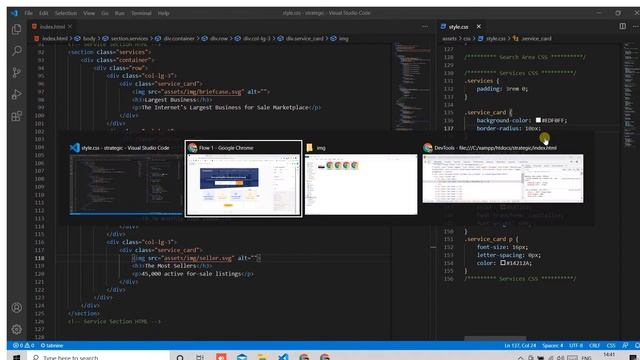Click the Task View taskbar icon

coord(200,357)
